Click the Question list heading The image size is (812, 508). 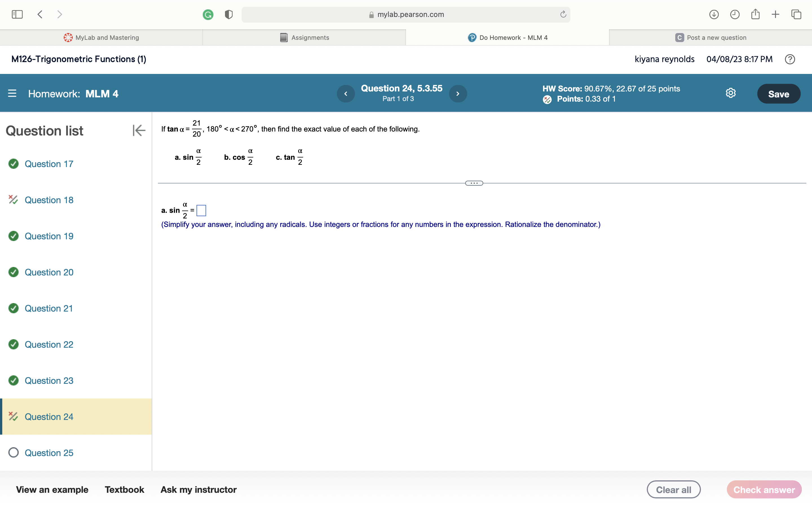pos(45,131)
